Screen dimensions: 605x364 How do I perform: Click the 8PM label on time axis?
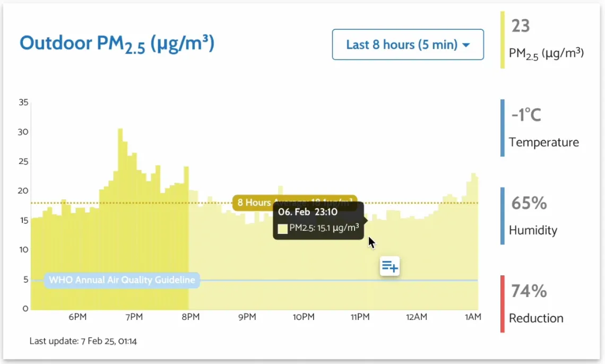click(x=191, y=317)
